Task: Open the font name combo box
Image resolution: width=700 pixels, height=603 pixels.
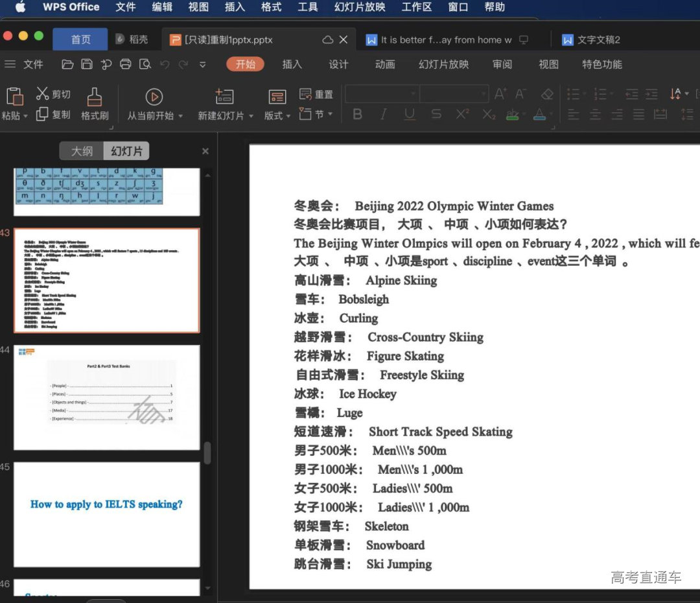Action: coord(382,94)
